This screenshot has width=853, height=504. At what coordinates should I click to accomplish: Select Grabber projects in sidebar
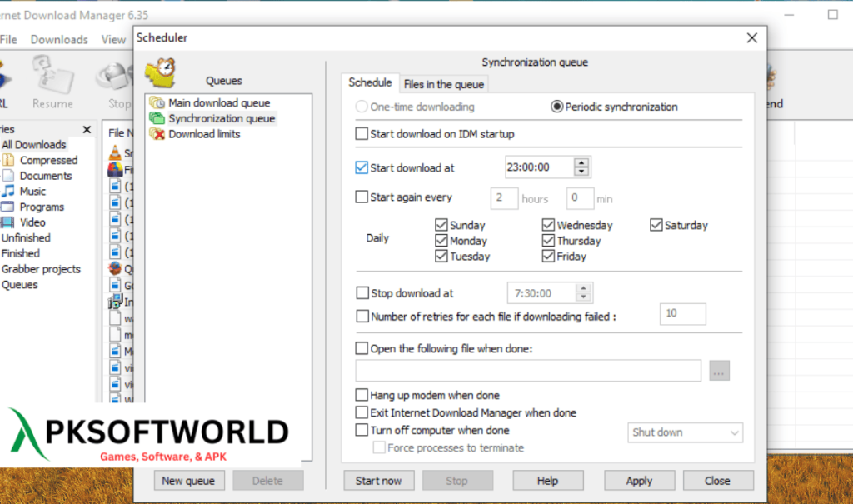[41, 269]
